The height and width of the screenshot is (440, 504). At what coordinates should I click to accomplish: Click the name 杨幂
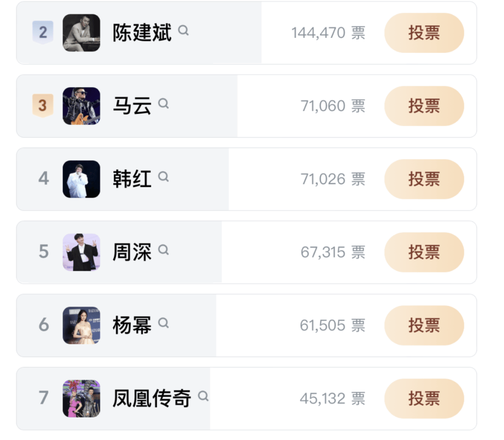coord(132,325)
